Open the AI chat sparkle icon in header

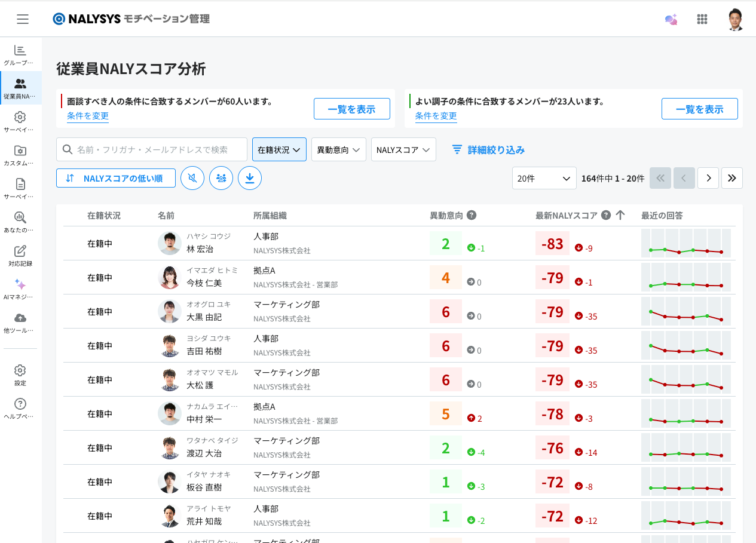pyautogui.click(x=671, y=19)
